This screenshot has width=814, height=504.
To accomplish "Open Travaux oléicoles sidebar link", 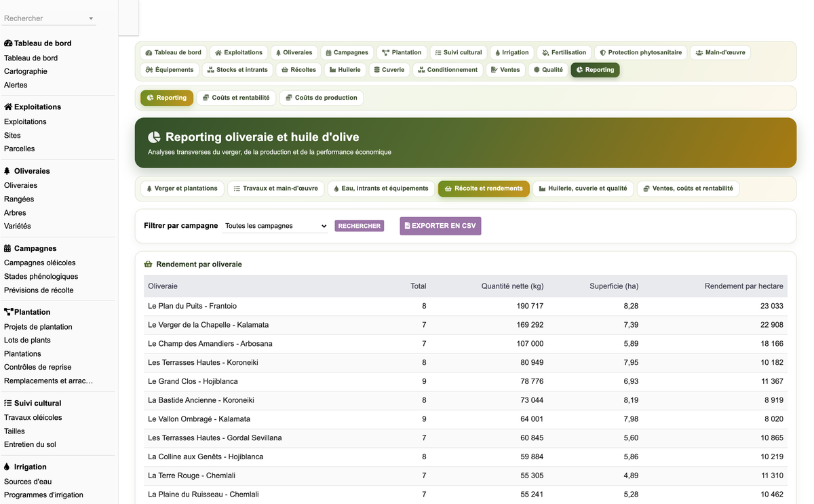I will pos(33,417).
